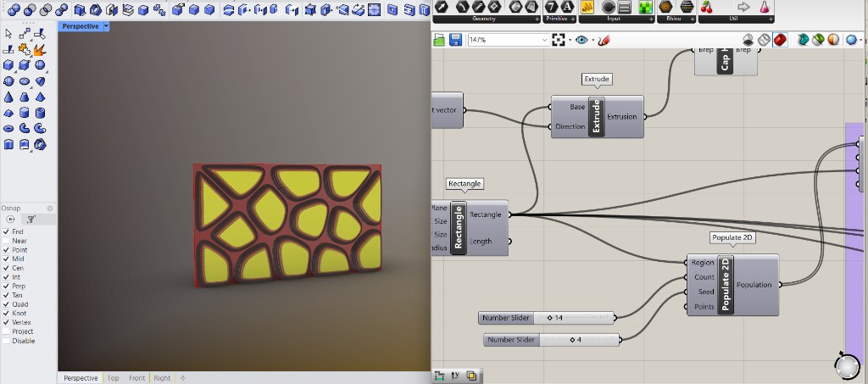This screenshot has width=868, height=384.
Task: Click the green checker icon in Input panel
Action: tap(644, 7)
